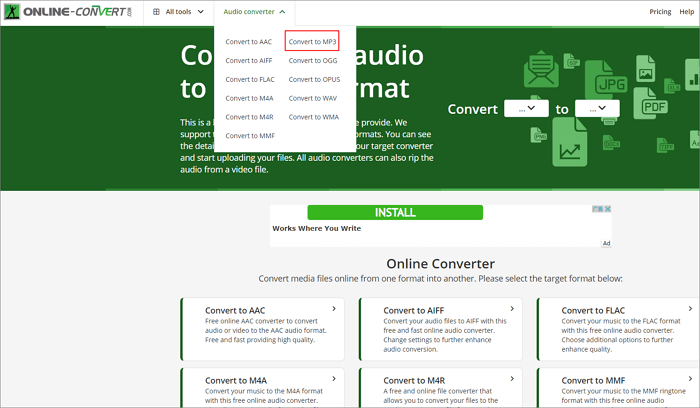This screenshot has height=408, width=700.
Task: Open the Pricing page
Action: (x=660, y=12)
